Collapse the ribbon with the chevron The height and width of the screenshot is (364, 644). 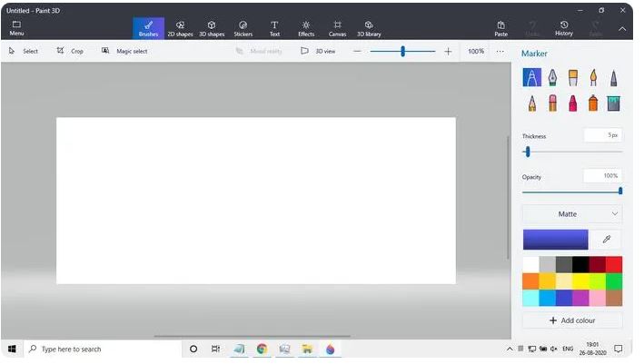(x=622, y=29)
